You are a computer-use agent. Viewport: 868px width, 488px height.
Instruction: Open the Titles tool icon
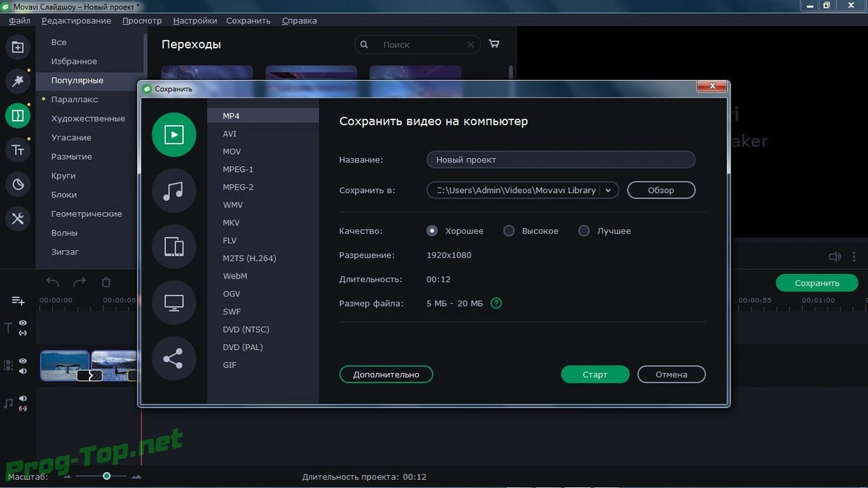click(x=18, y=150)
